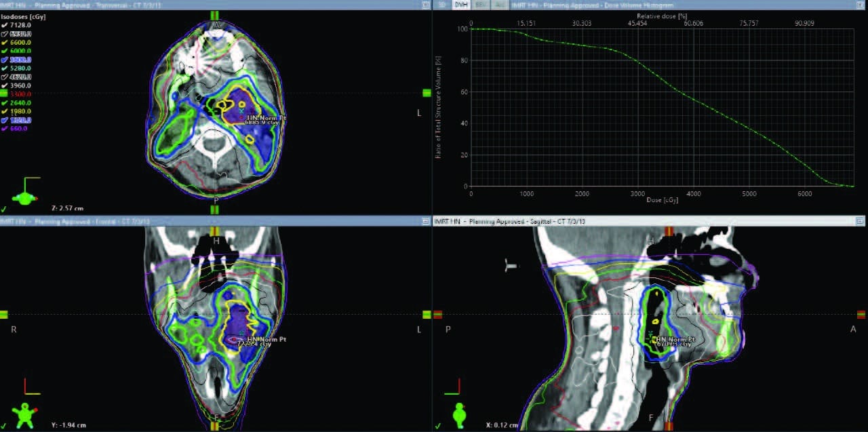Switch to the 3D view tab

[x=442, y=5]
